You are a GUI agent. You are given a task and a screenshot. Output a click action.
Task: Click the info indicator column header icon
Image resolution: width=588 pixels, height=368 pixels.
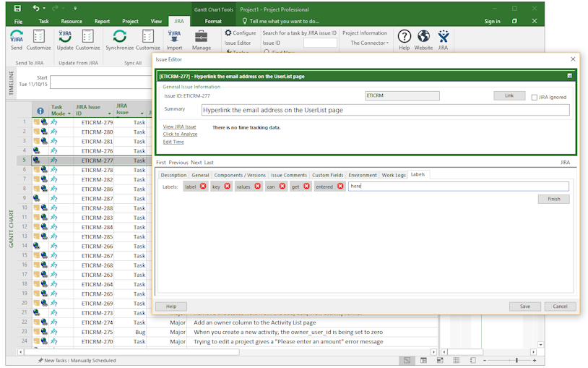point(40,111)
